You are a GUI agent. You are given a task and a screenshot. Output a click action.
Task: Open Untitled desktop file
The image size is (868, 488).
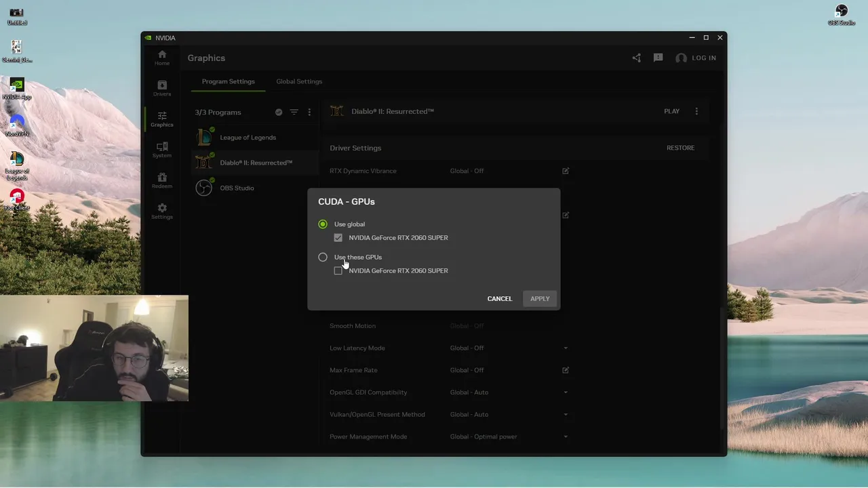tap(17, 16)
